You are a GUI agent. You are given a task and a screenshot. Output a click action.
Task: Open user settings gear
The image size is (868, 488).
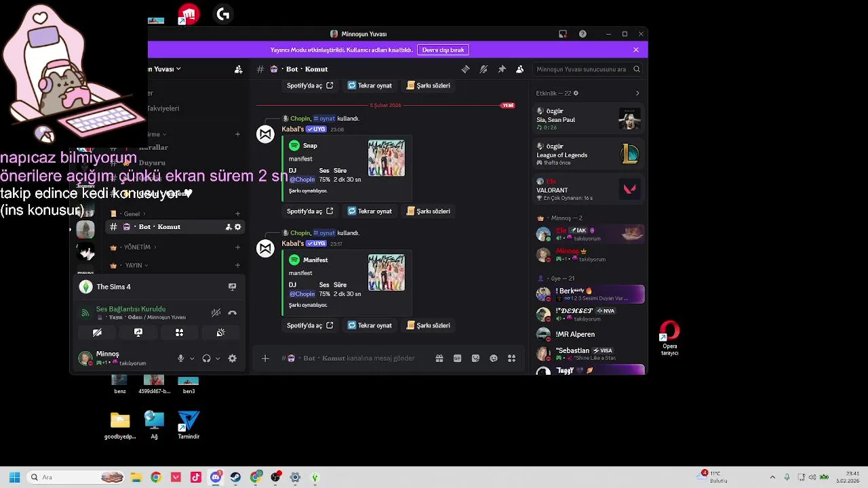tap(233, 359)
